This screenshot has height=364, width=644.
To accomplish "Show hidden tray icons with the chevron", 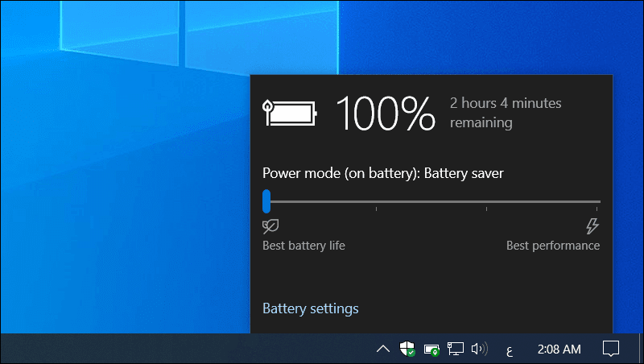I will (x=383, y=349).
